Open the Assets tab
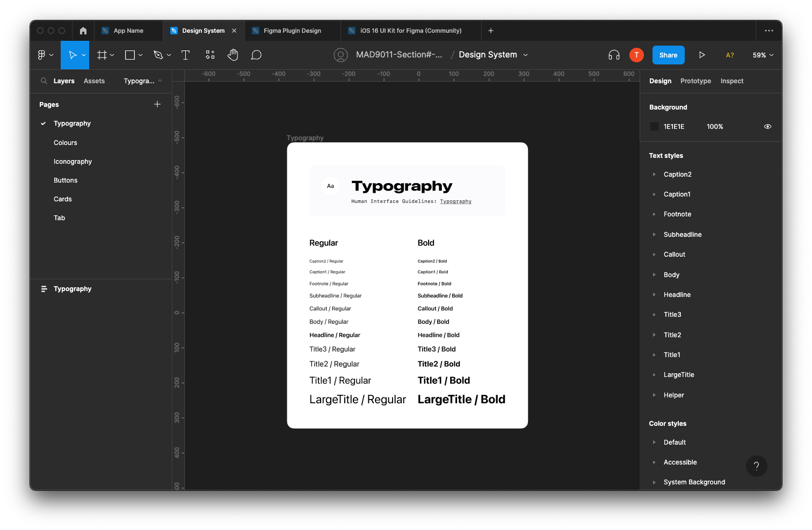Image resolution: width=812 pixels, height=530 pixels. (x=94, y=81)
